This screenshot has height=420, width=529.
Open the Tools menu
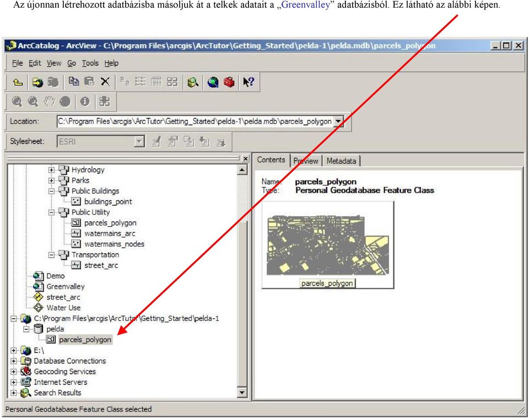tap(90, 63)
